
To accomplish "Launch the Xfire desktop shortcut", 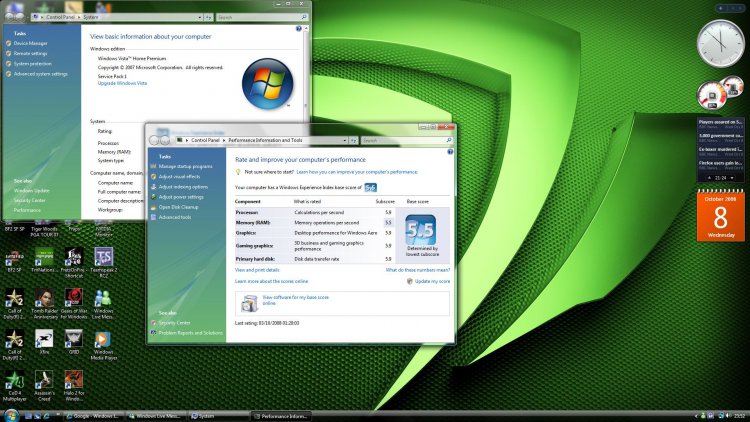I will [x=44, y=342].
